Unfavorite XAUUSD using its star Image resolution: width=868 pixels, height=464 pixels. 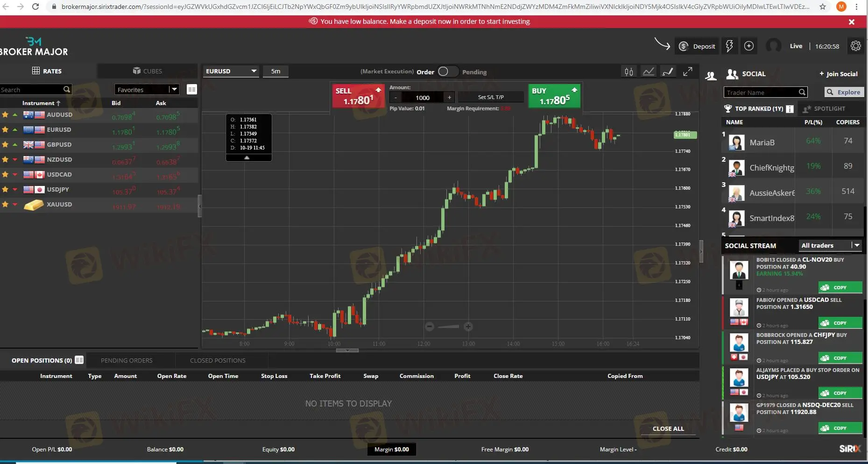coord(5,204)
